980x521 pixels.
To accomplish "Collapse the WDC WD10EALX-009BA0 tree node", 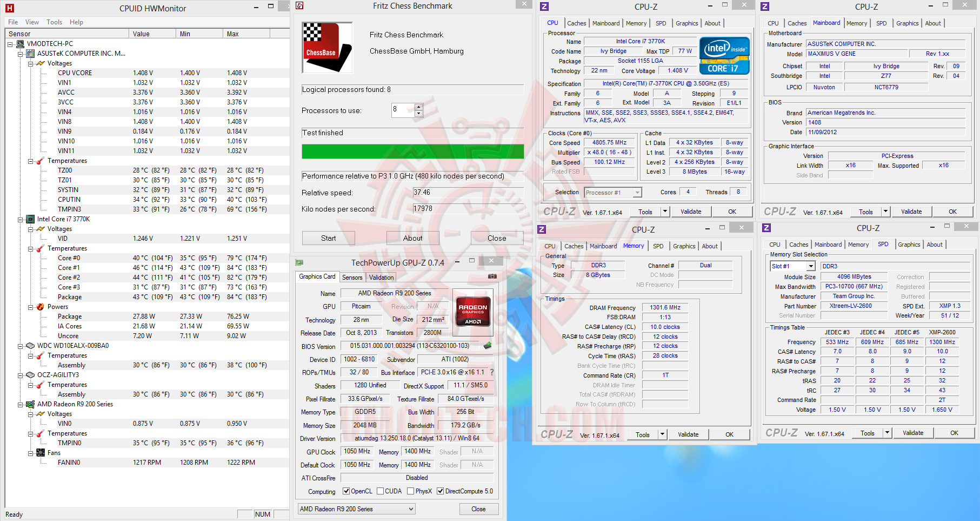I will [x=20, y=346].
